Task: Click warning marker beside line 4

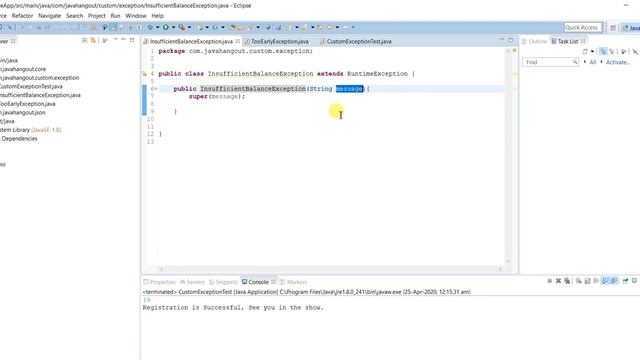Action: [144, 74]
